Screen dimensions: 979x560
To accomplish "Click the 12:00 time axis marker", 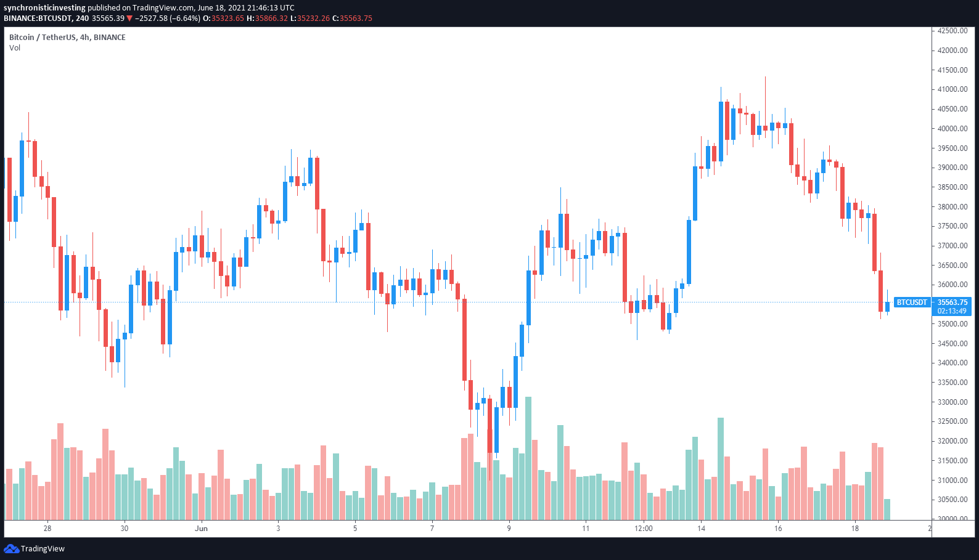I will (643, 528).
